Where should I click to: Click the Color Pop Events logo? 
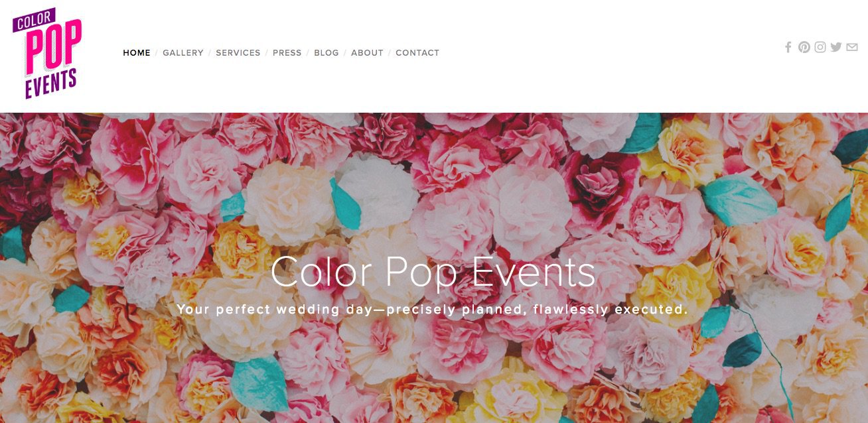click(47, 53)
